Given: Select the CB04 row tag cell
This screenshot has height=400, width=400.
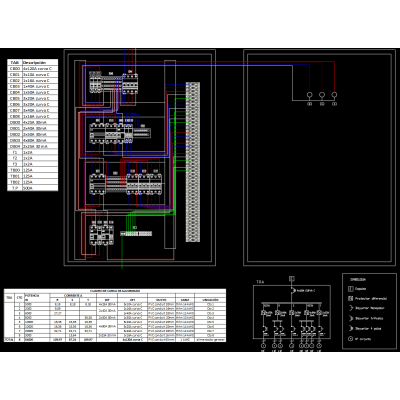Looking at the screenshot, I should click(x=15, y=92).
